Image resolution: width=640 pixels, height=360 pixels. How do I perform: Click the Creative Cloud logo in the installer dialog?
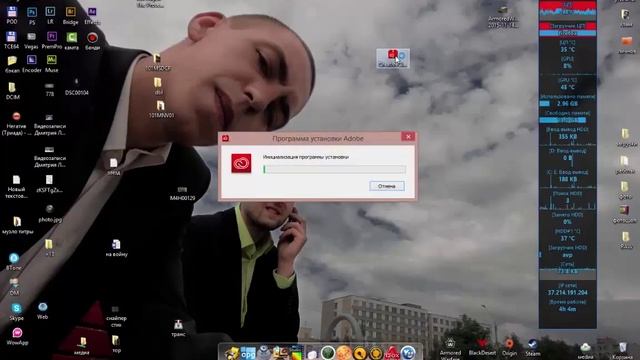click(241, 163)
